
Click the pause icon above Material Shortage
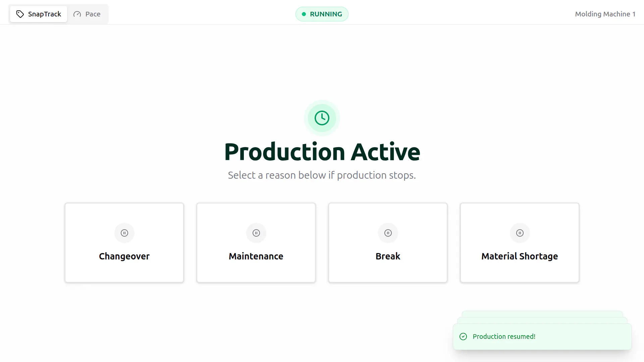(x=520, y=233)
